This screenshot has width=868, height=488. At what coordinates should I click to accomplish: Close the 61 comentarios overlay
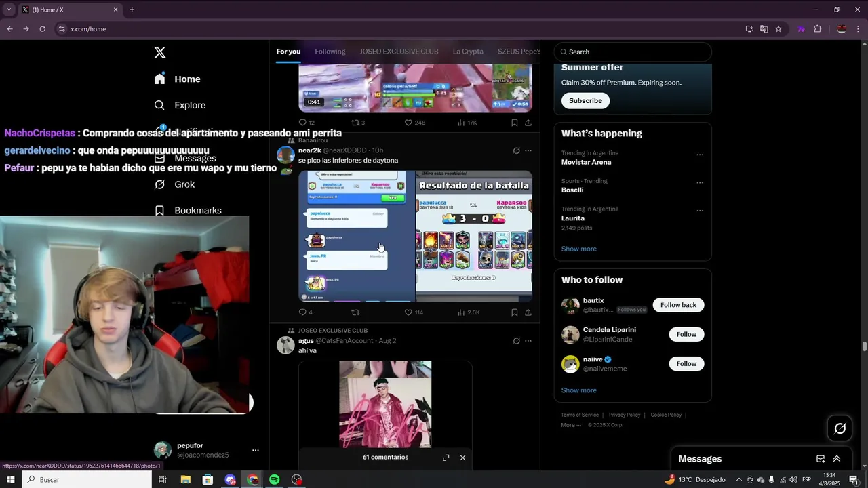point(462,457)
